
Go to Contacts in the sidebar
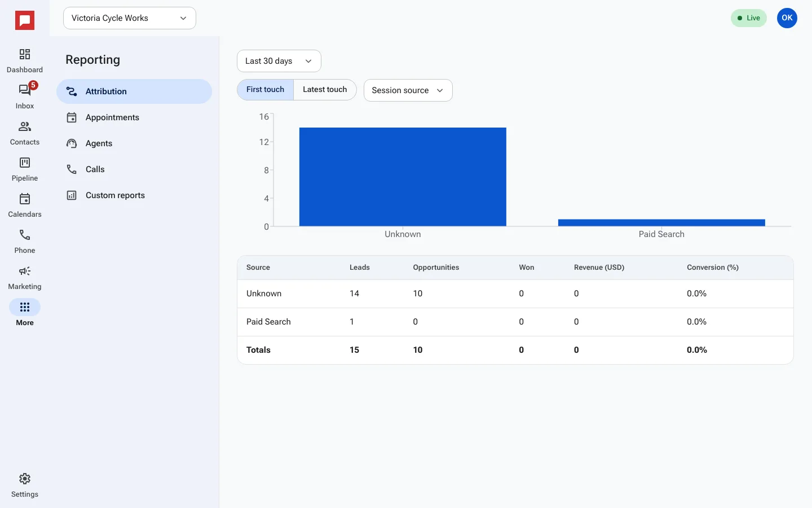(25, 133)
